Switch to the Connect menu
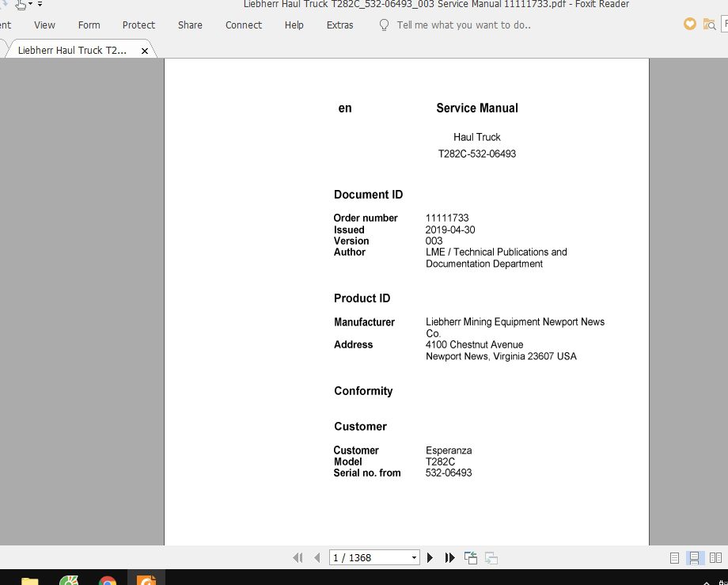 243,25
